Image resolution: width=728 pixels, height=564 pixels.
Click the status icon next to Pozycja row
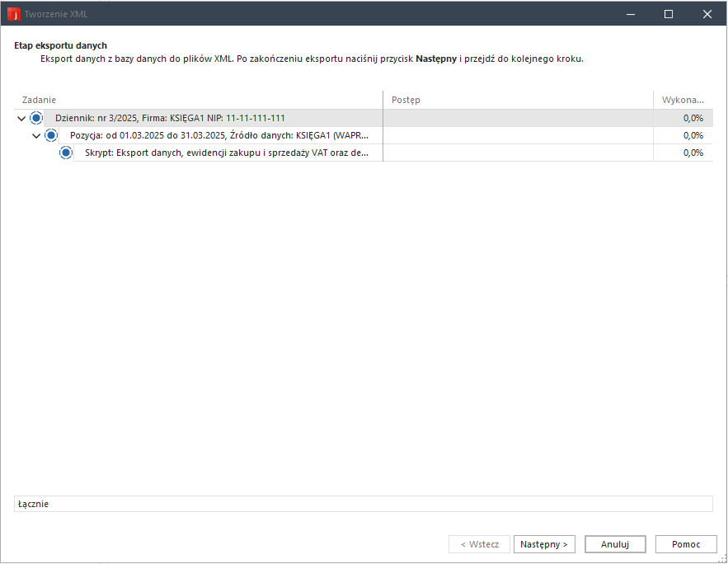point(51,135)
